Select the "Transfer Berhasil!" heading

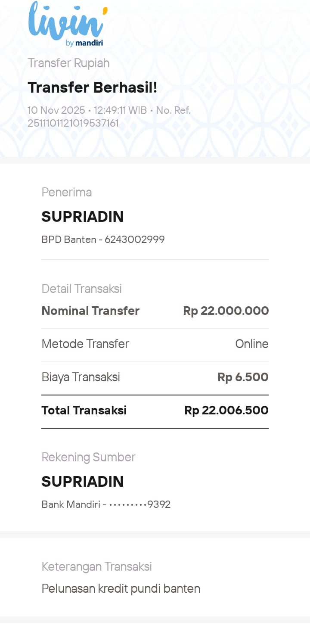tap(92, 87)
